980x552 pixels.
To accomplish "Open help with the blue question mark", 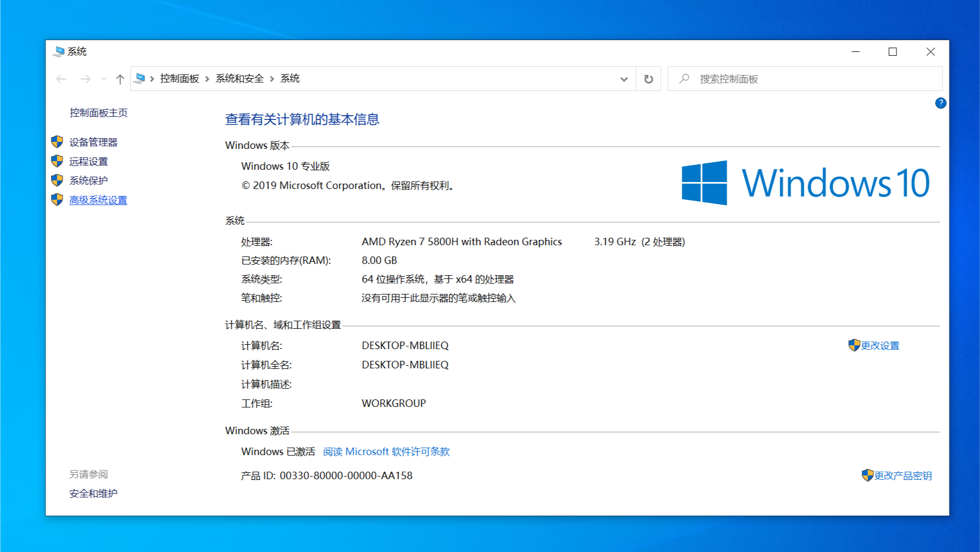I will tap(940, 103).
